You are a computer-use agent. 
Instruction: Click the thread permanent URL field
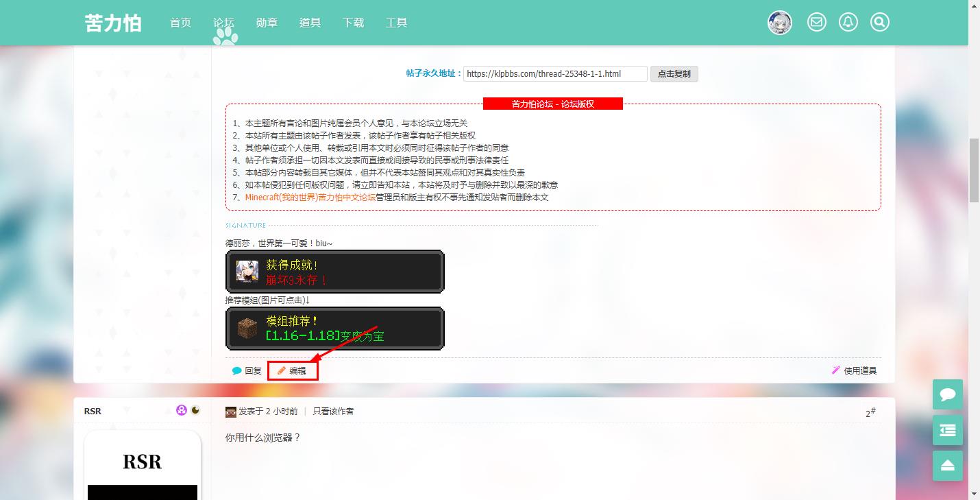click(x=555, y=73)
